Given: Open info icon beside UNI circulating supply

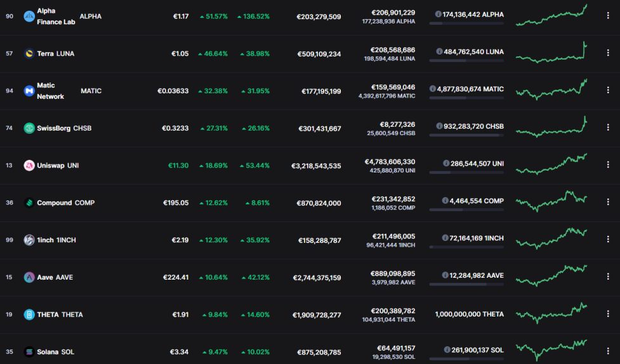Looking at the screenshot, I should [x=446, y=163].
